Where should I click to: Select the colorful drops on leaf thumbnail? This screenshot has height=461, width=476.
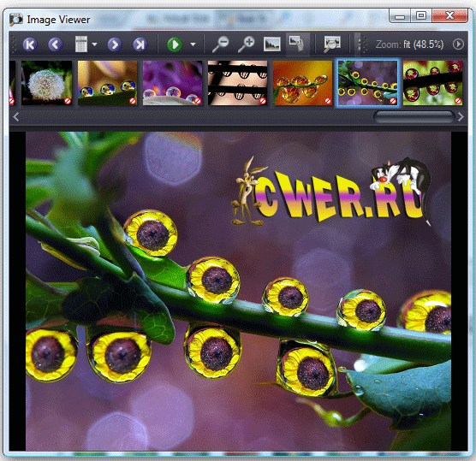(108, 83)
